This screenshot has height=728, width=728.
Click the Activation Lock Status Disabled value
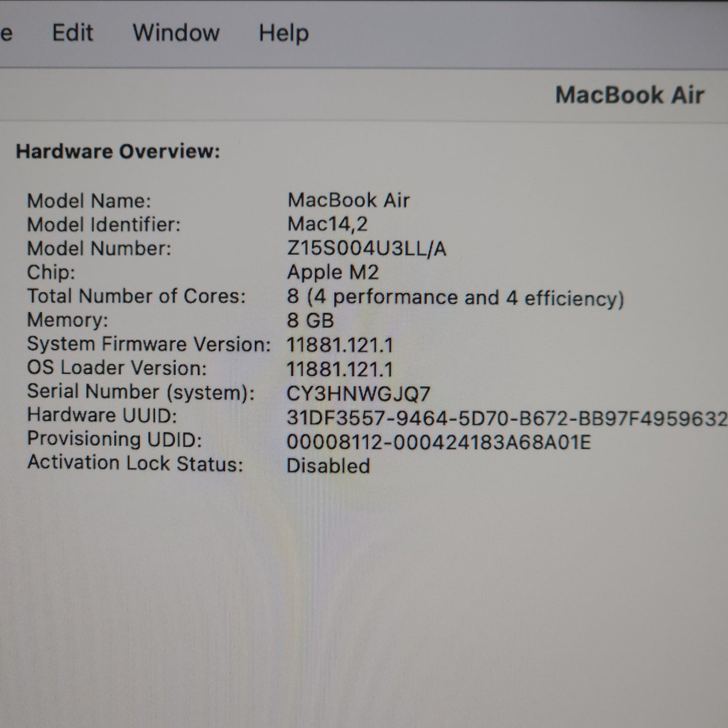pos(328,466)
